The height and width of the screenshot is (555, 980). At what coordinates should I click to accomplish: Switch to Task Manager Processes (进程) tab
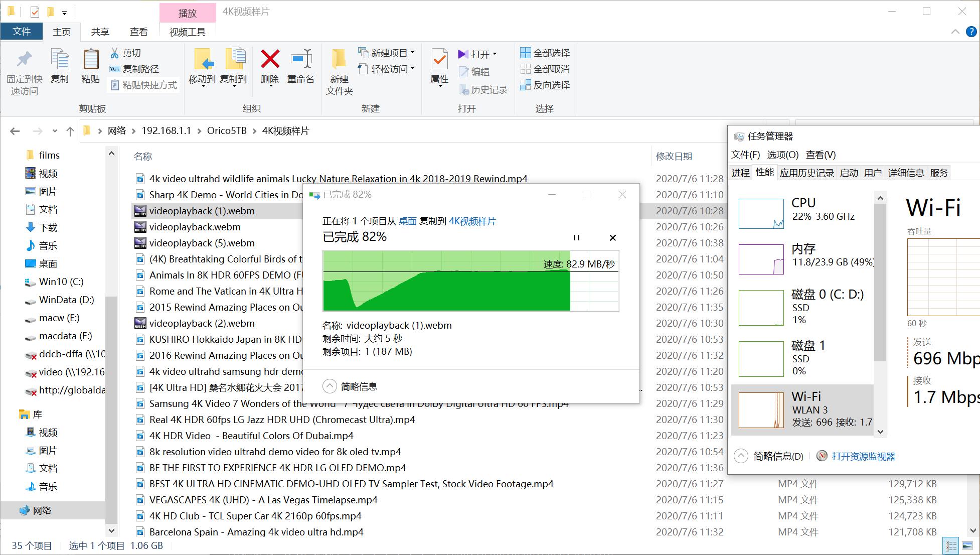[740, 173]
